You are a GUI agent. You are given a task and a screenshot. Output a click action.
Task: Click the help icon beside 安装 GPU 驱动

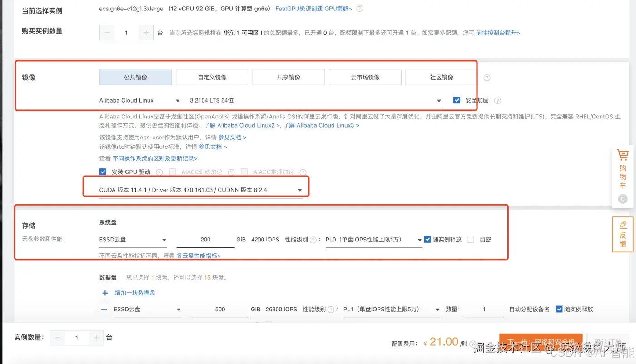pyautogui.click(x=159, y=172)
